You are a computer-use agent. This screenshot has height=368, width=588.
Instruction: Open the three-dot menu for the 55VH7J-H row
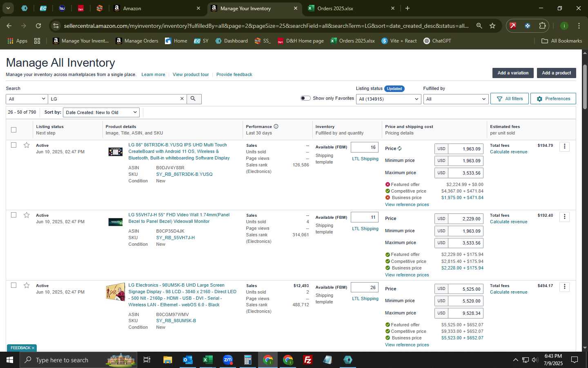[564, 217]
